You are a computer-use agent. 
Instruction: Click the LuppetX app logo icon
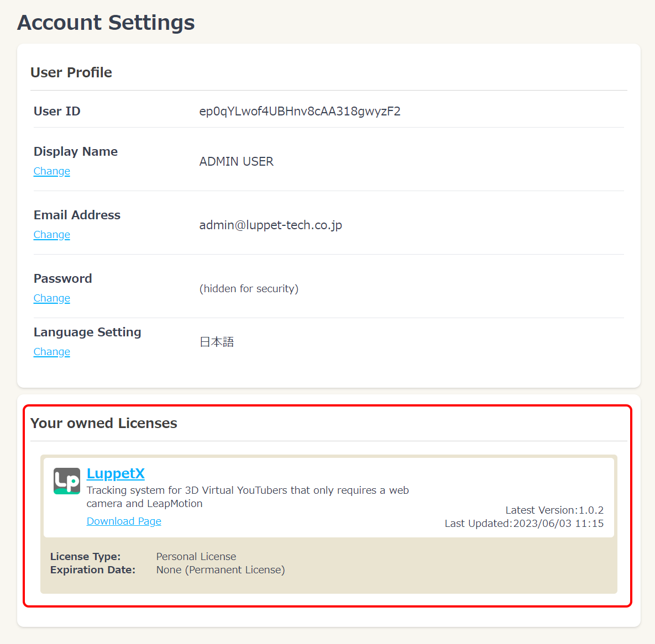click(67, 481)
